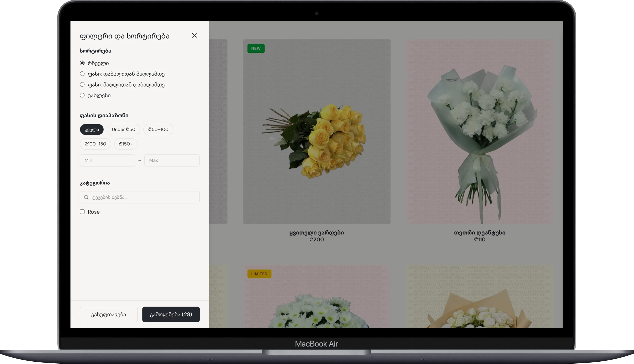Click the ₾200 price text
Viewport: 634px width, 364px height.
pyautogui.click(x=317, y=239)
